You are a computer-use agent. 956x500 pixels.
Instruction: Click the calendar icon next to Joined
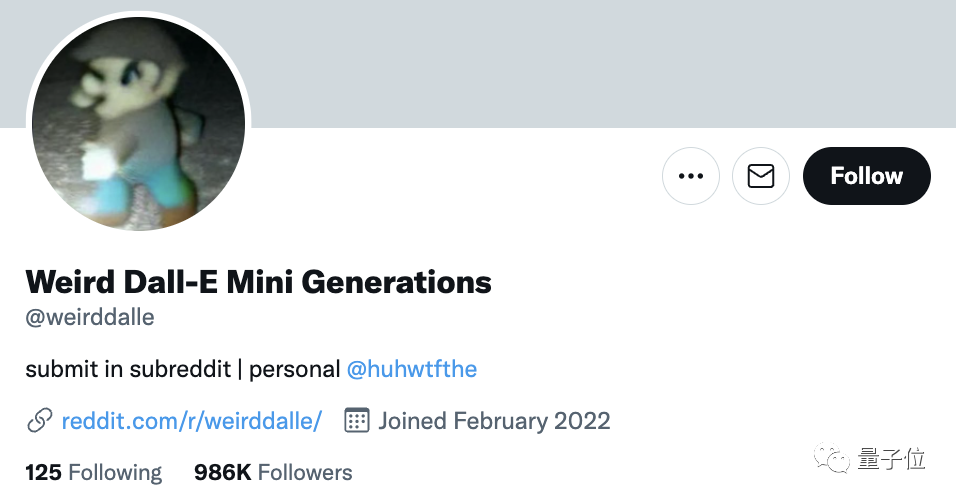click(x=357, y=420)
